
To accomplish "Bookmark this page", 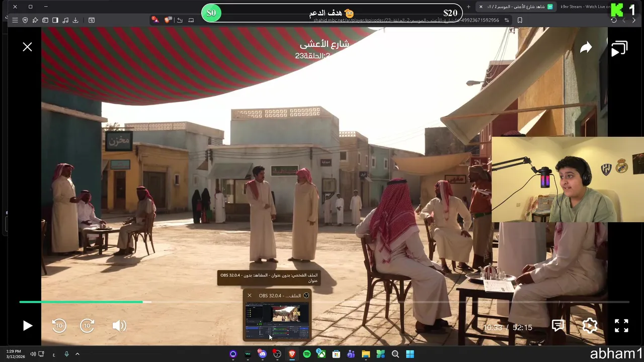I will [x=520, y=20].
